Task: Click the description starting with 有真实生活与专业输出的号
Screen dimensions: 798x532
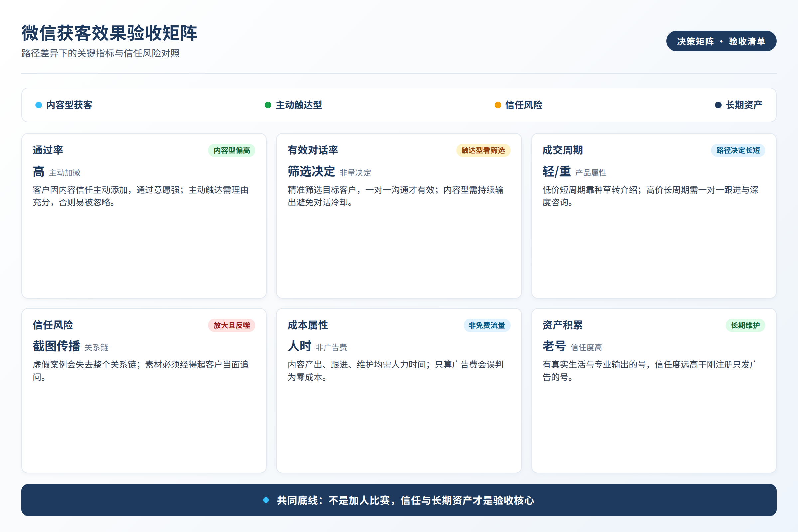Action: click(650, 371)
